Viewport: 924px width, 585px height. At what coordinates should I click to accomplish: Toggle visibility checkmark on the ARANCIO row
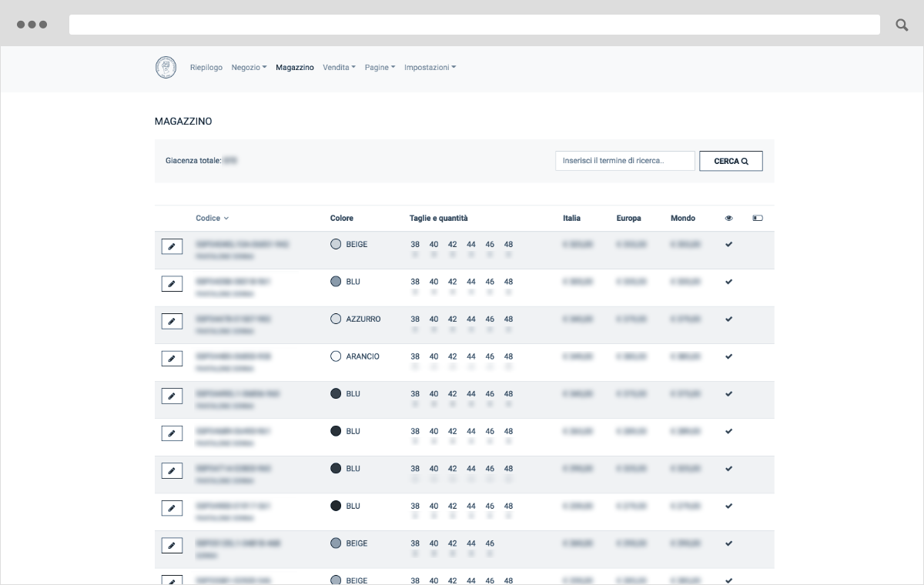728,356
